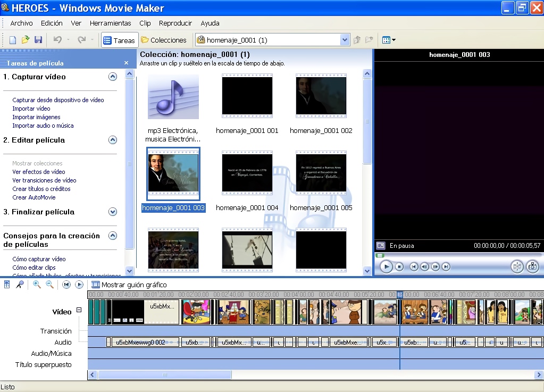Open the Edición menu
The image size is (544, 392).
click(x=52, y=23)
